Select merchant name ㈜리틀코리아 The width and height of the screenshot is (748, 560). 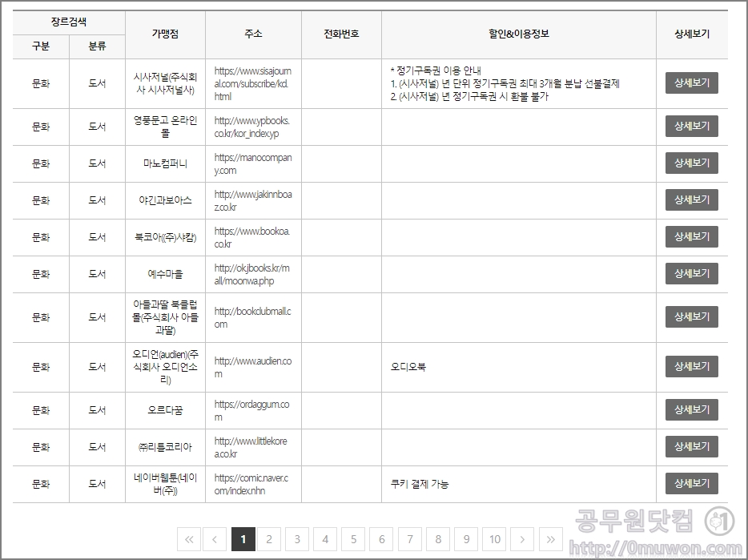point(165,447)
